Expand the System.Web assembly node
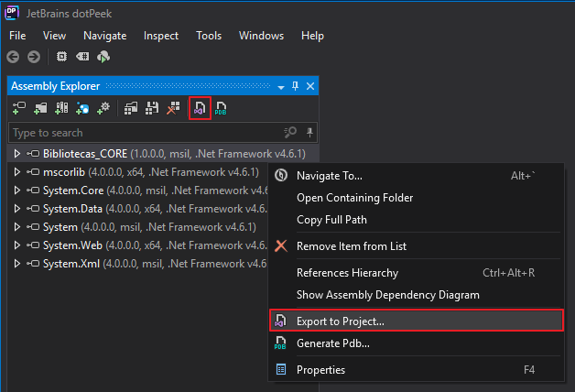Image resolution: width=575 pixels, height=392 pixels. 16,245
